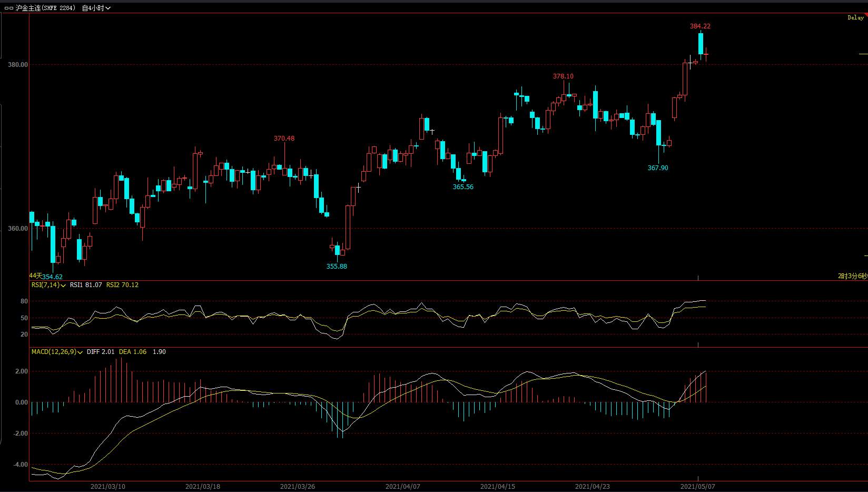Click the DEA 1.06 readout
The width and height of the screenshot is (868, 492).
tap(133, 352)
